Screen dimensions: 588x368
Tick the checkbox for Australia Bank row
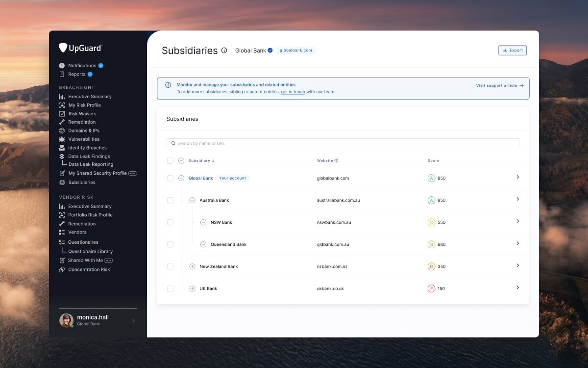point(170,200)
